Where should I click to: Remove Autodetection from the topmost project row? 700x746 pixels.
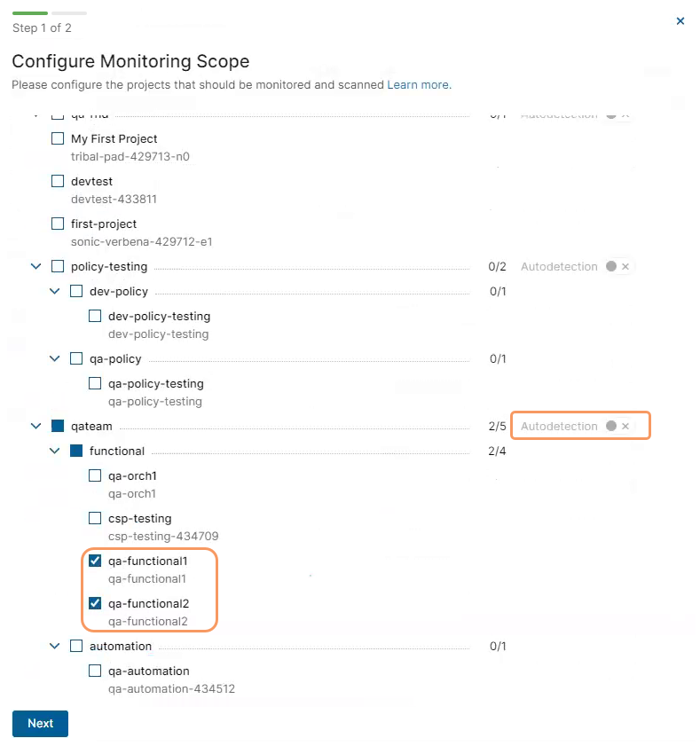click(626, 114)
